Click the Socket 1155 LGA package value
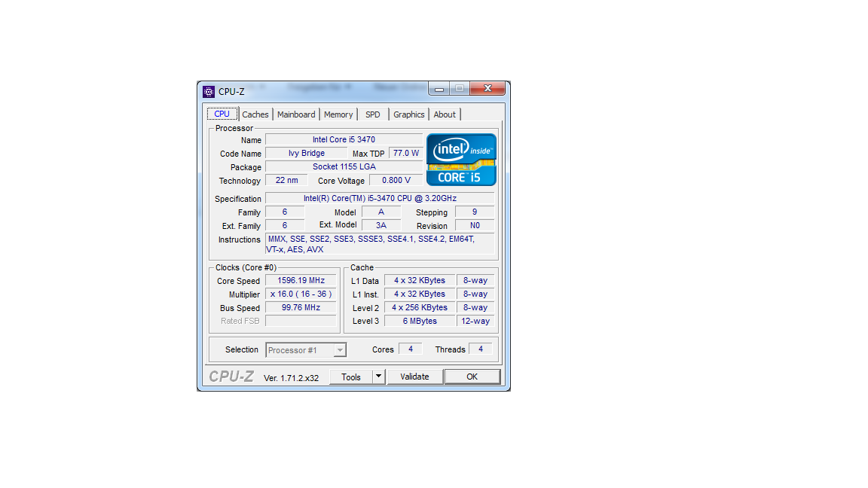 click(344, 166)
